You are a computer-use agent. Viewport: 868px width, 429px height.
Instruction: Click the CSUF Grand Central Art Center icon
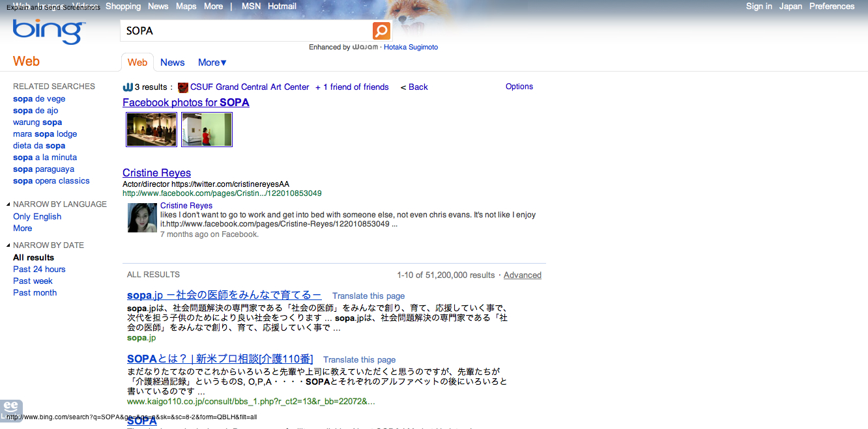tap(183, 87)
